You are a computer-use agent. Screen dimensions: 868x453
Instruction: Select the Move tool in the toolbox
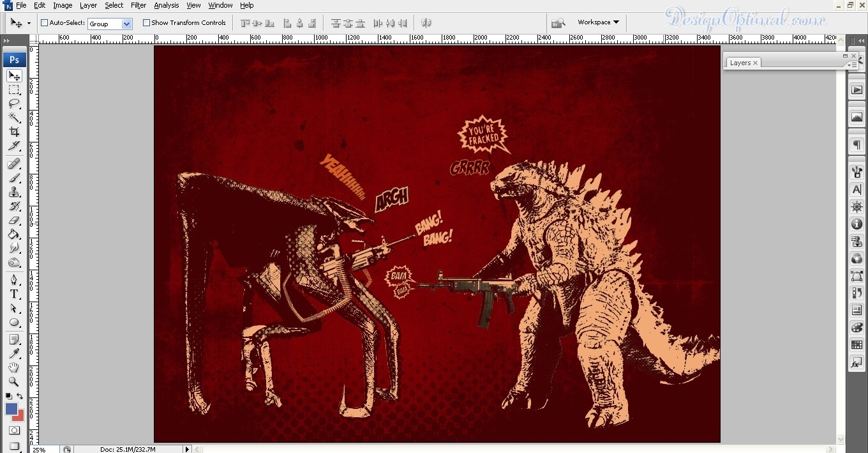coord(14,76)
